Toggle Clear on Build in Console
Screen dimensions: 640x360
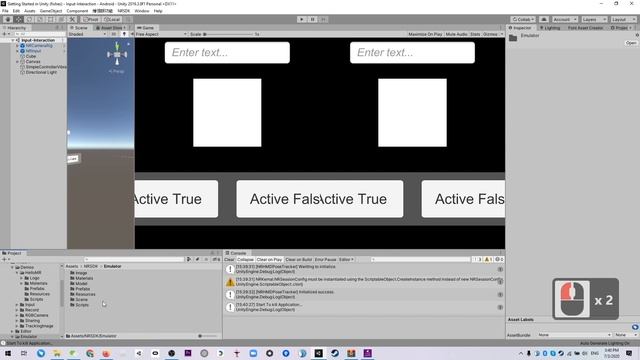[298, 260]
